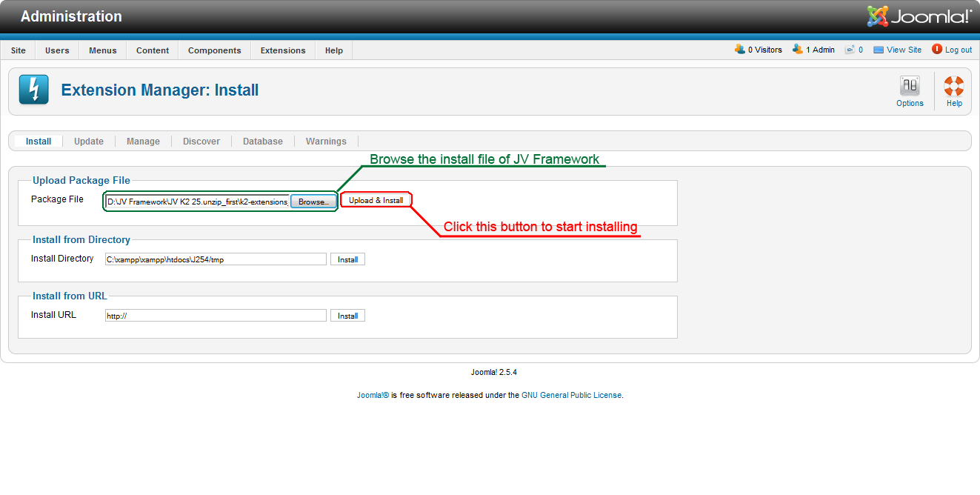
Task: Switch to the Discover tab
Action: coord(201,142)
